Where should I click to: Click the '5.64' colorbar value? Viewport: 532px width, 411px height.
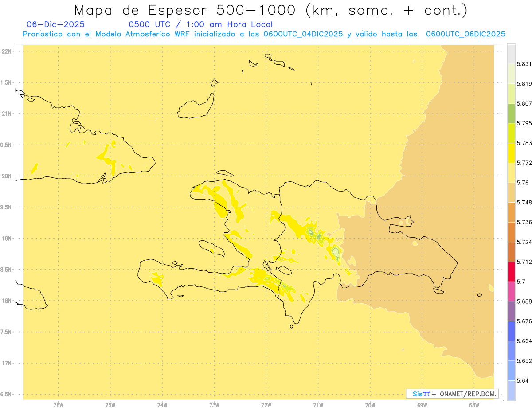pos(523,381)
